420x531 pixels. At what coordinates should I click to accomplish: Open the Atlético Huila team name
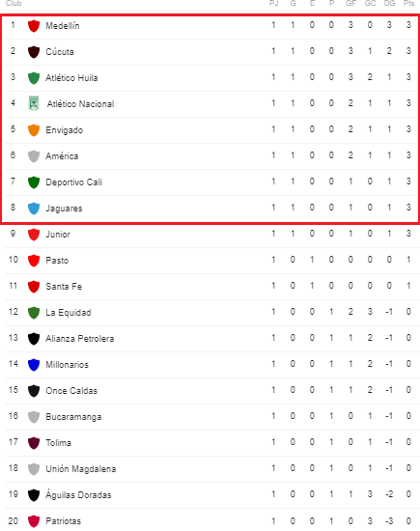pos(71,78)
